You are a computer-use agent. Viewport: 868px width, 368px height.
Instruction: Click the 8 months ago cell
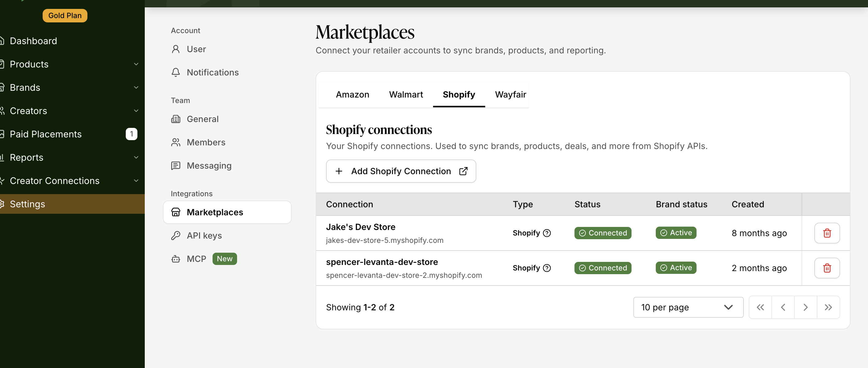(759, 233)
